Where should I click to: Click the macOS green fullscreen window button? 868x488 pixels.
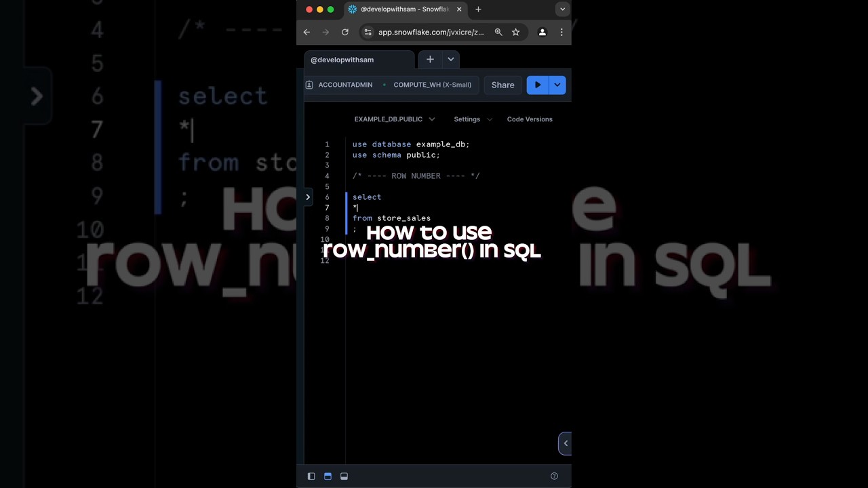(330, 9)
